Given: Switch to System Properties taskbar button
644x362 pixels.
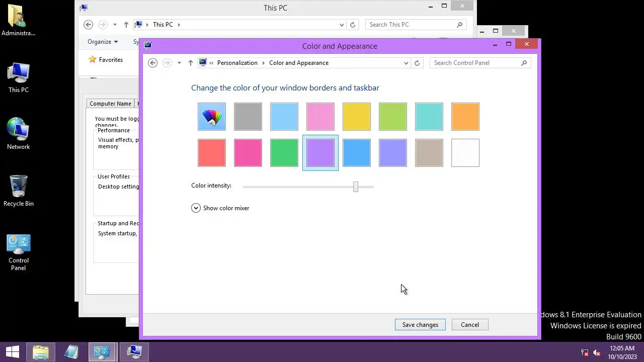Looking at the screenshot, I should point(134,352).
